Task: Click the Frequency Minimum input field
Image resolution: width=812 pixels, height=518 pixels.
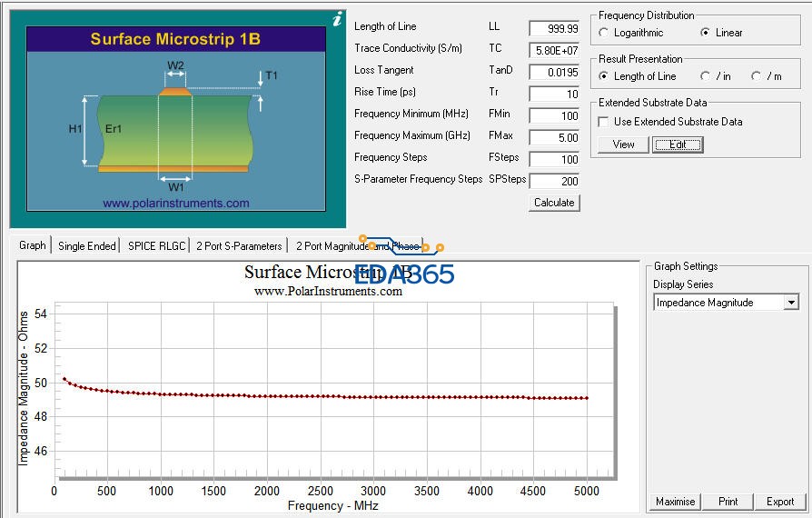Action: [554, 115]
